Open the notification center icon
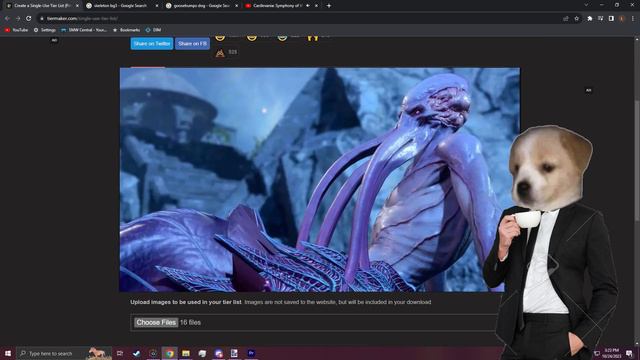This screenshot has width=640, height=360. click(629, 353)
